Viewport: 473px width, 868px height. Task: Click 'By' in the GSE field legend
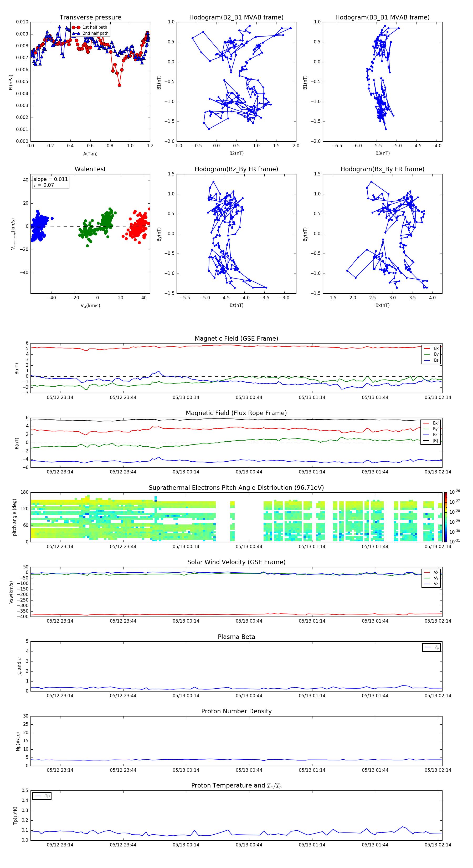click(x=431, y=354)
